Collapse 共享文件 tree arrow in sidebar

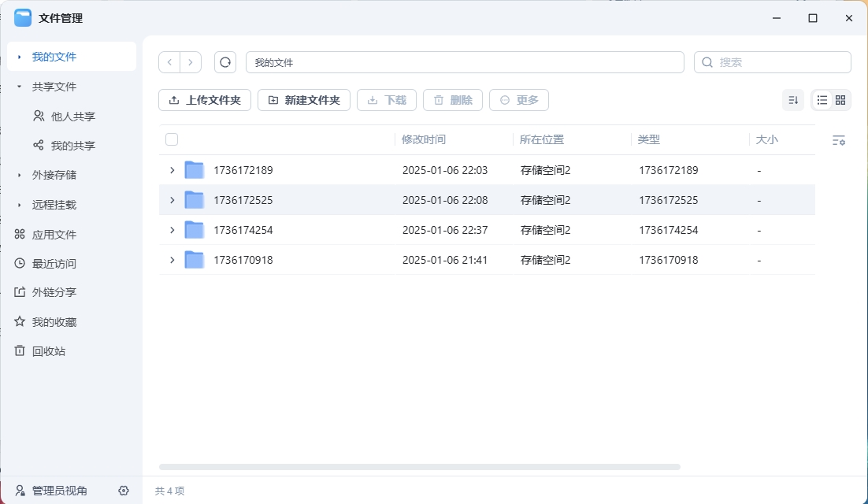[20, 87]
